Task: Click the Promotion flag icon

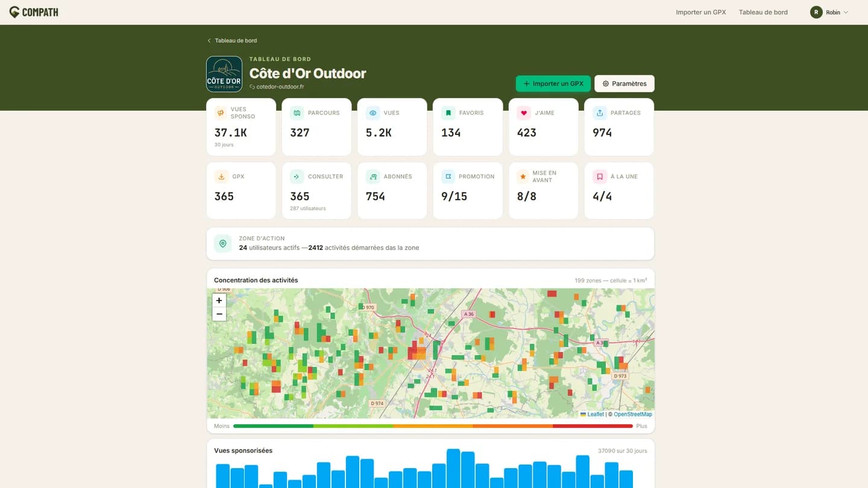Action: (x=448, y=177)
